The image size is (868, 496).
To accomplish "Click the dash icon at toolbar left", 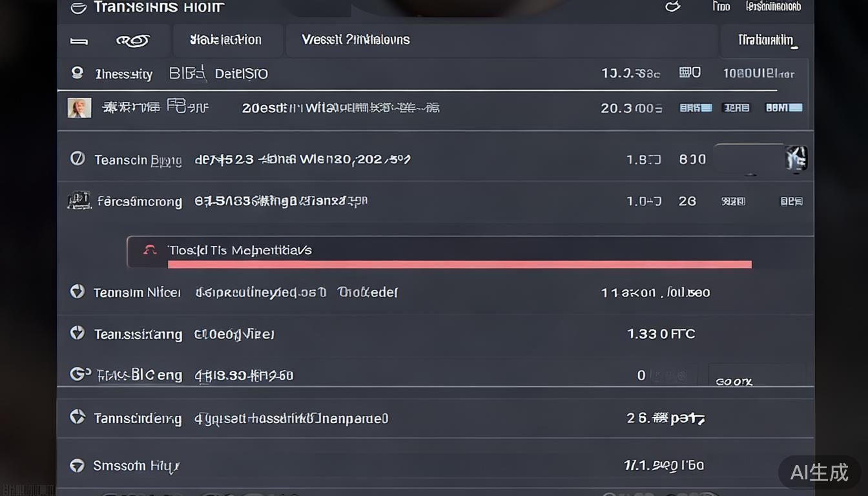I will click(x=79, y=41).
